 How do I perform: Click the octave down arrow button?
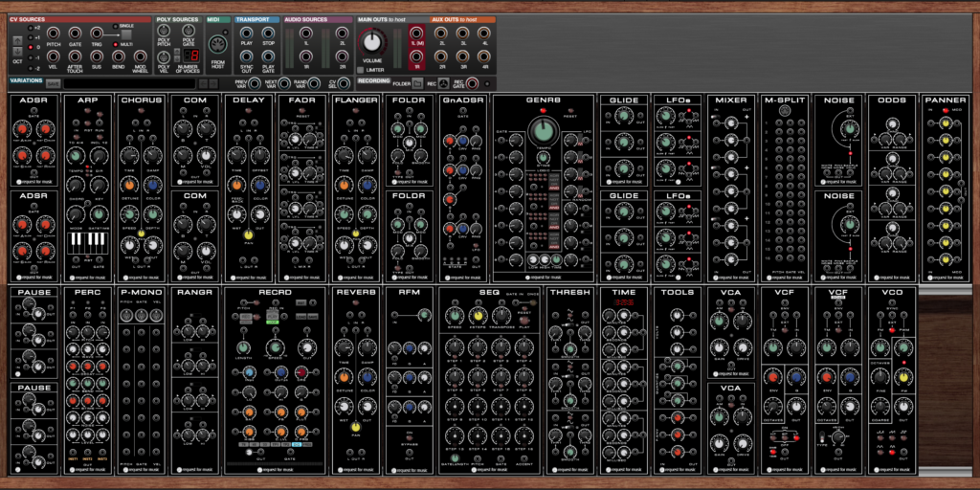(17, 52)
